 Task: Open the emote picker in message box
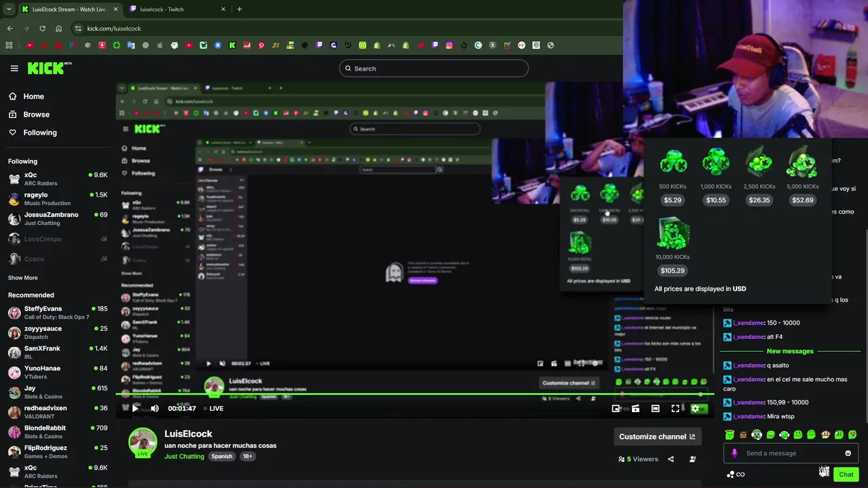point(848,453)
